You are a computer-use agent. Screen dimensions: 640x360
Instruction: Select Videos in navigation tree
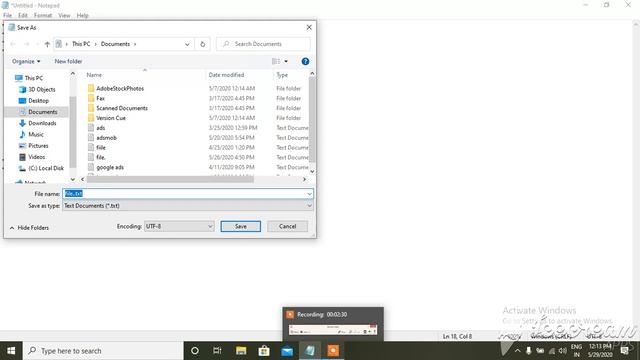point(36,157)
